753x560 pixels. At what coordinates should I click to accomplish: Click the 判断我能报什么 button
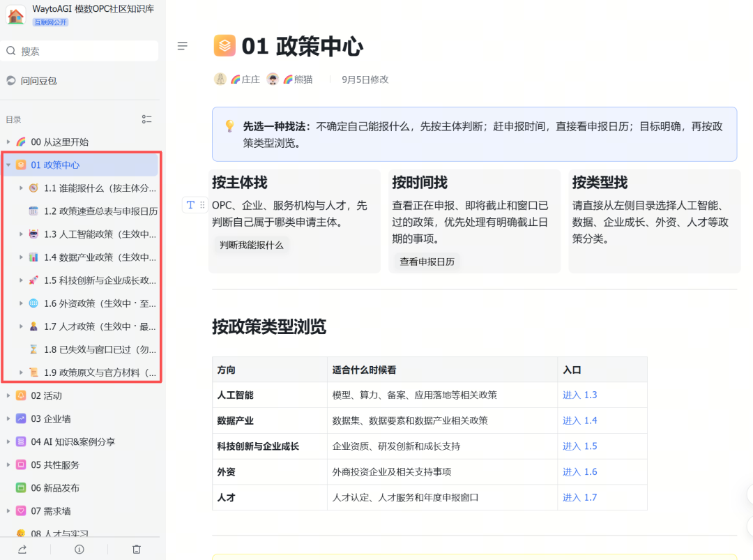(252, 245)
